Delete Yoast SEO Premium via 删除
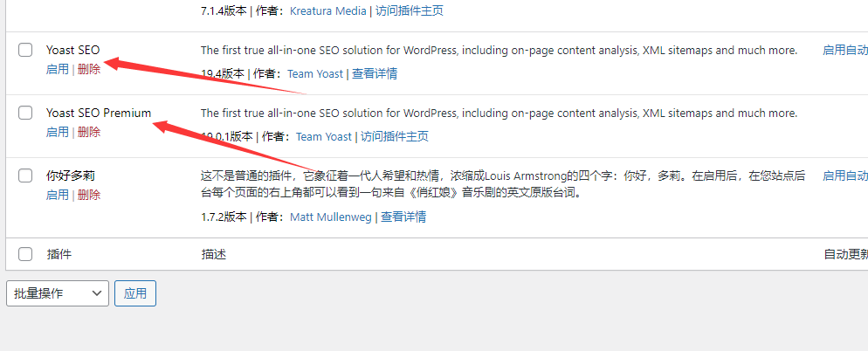 point(89,132)
